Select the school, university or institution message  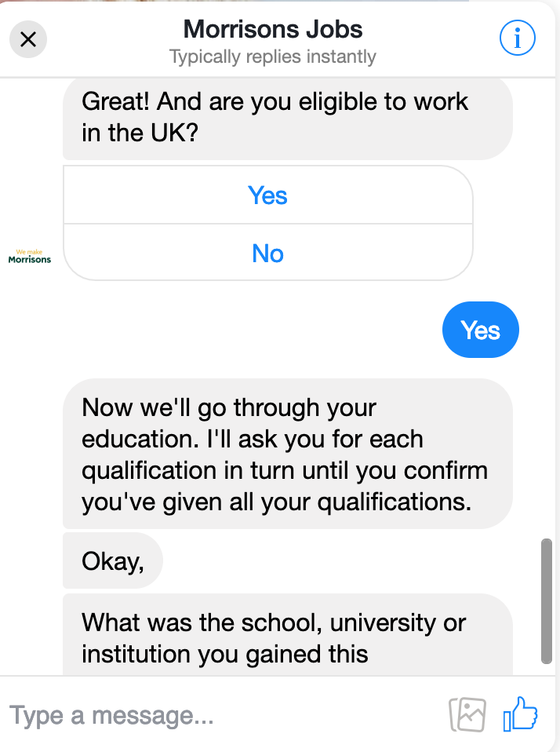click(x=287, y=635)
